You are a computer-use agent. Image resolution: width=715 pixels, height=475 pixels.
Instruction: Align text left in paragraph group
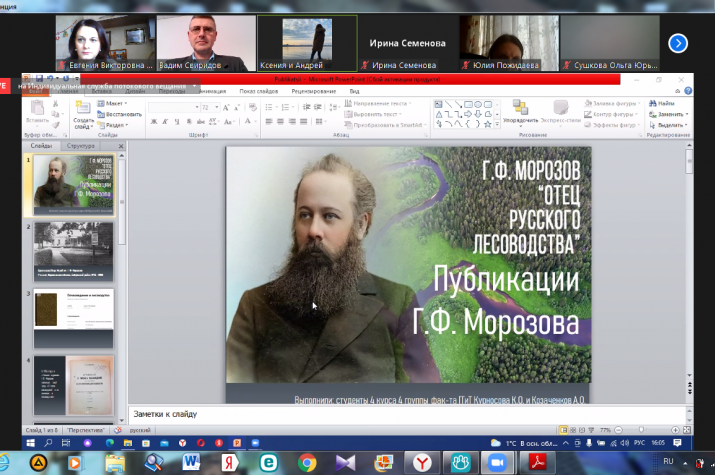pyautogui.click(x=269, y=122)
